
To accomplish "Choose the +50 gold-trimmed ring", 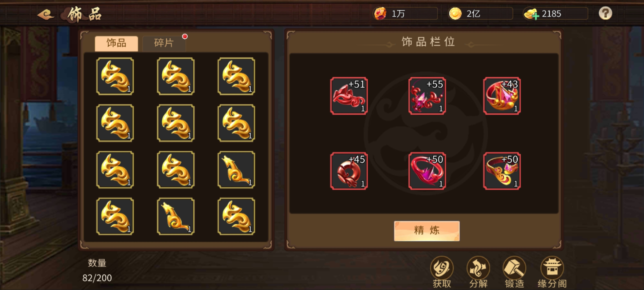I will pyautogui.click(x=502, y=171).
